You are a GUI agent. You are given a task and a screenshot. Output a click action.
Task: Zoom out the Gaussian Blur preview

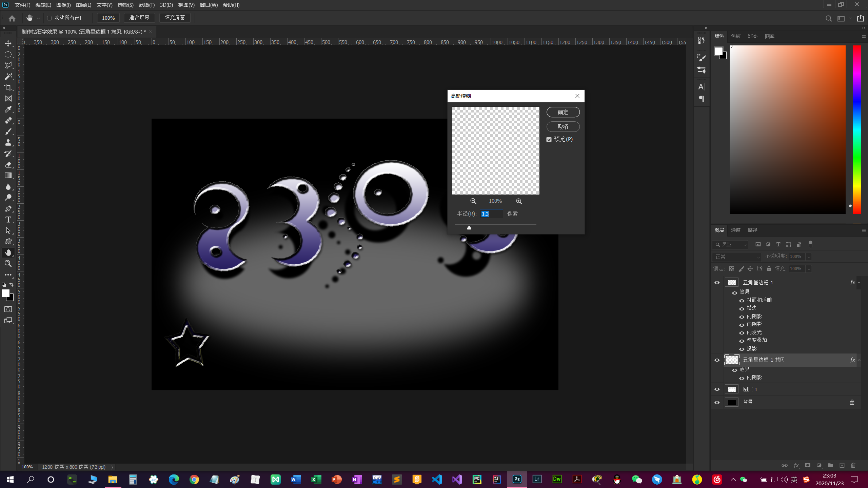coord(473,201)
